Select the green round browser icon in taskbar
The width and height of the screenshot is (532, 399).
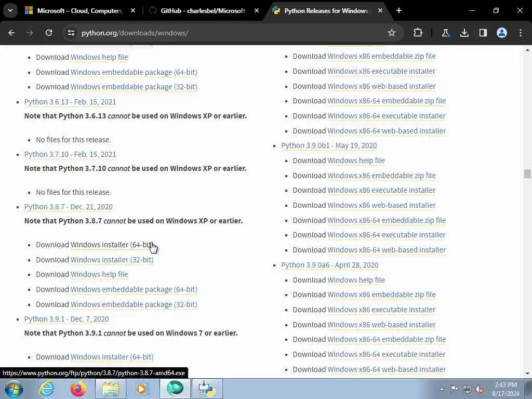click(x=175, y=389)
